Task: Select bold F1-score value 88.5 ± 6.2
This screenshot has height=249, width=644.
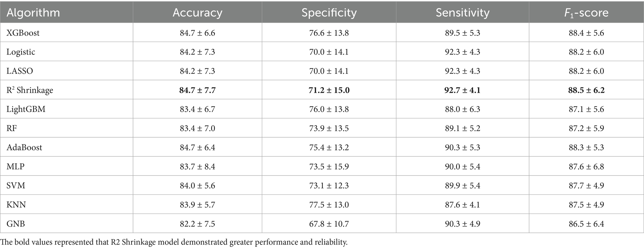Action: (x=586, y=90)
